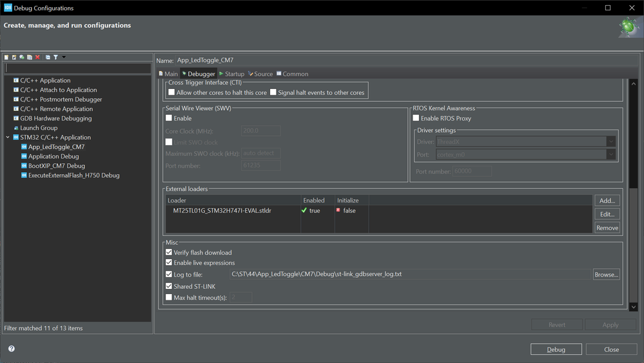
Task: Select the Launch Group item
Action: (39, 128)
